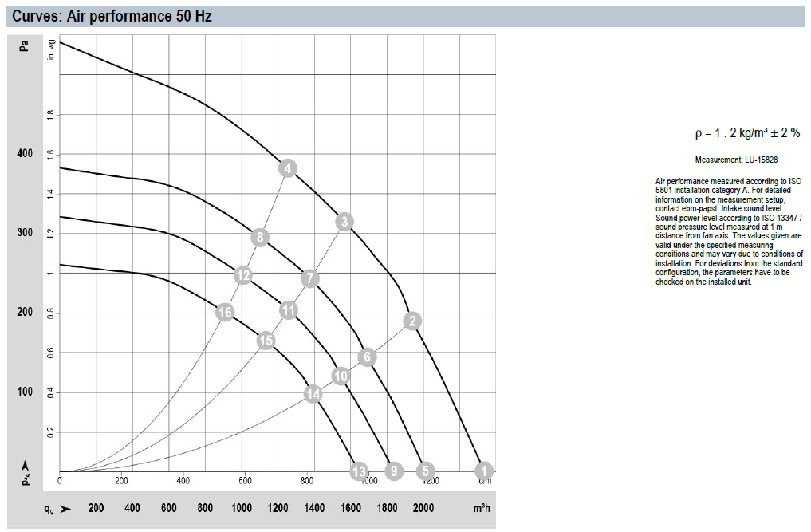
Task: Select marker 13 at bottom axis
Action: coord(359,471)
